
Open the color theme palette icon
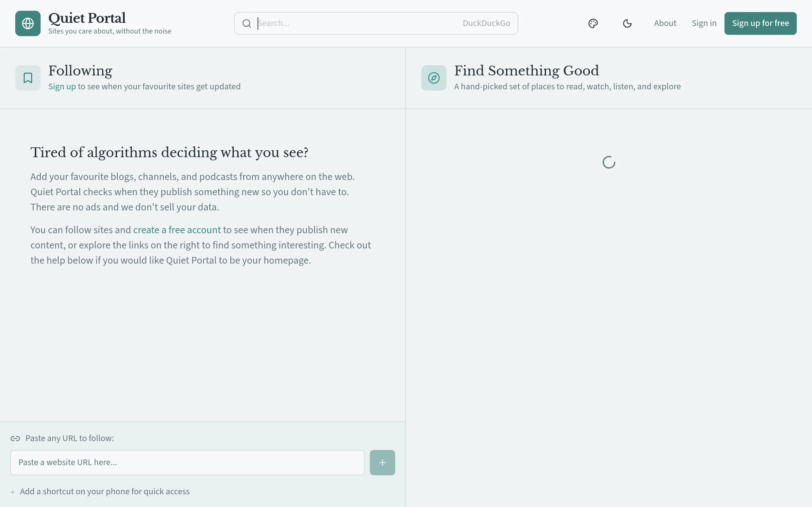pyautogui.click(x=593, y=23)
